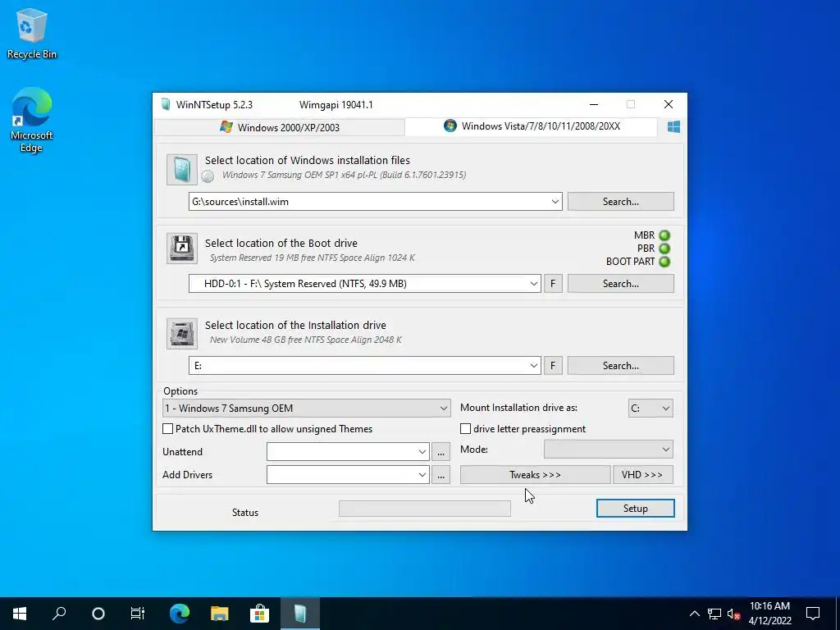Open the notification center icon
Screen dimensions: 840x630
pos(813,614)
